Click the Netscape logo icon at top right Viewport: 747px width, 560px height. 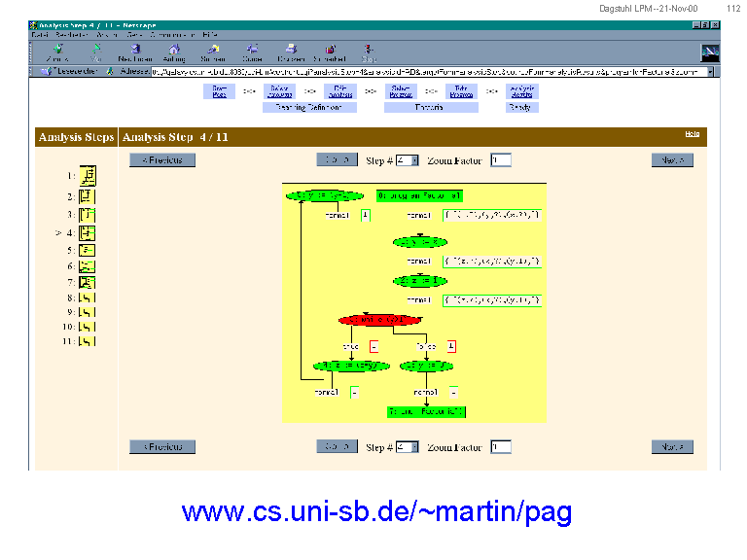tap(710, 52)
